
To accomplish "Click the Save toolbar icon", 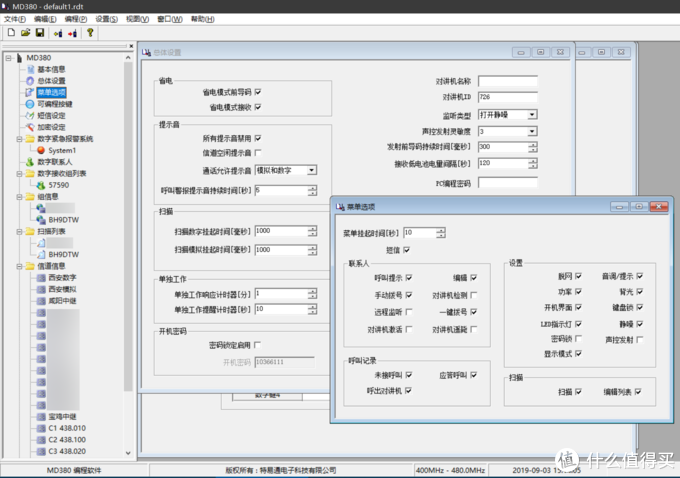I will click(39, 32).
